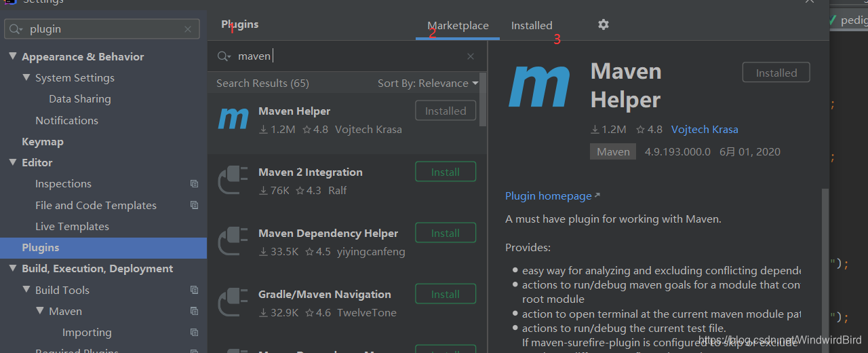Install Maven 2 Integration plugin
This screenshot has height=353, width=868.
point(446,172)
